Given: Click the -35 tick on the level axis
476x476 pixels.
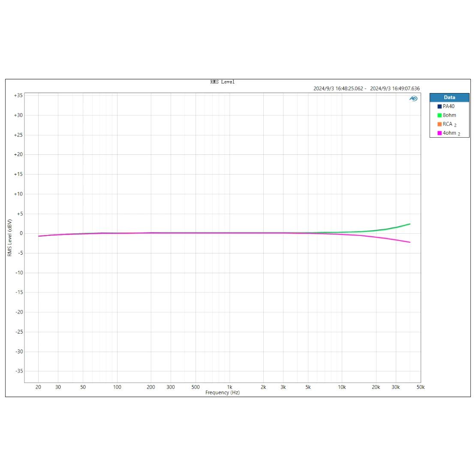Looking at the screenshot, I should (x=18, y=371).
